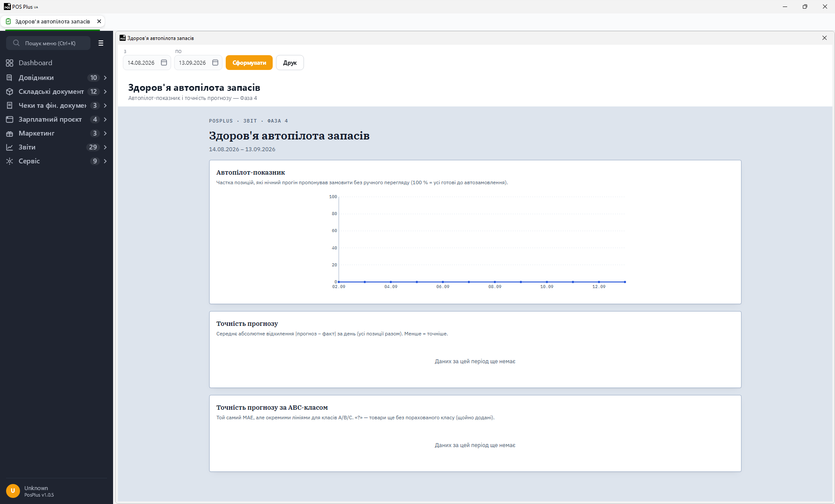Click the Зарплатний проєкт card icon
Viewport: 835px width, 504px height.
point(10,119)
